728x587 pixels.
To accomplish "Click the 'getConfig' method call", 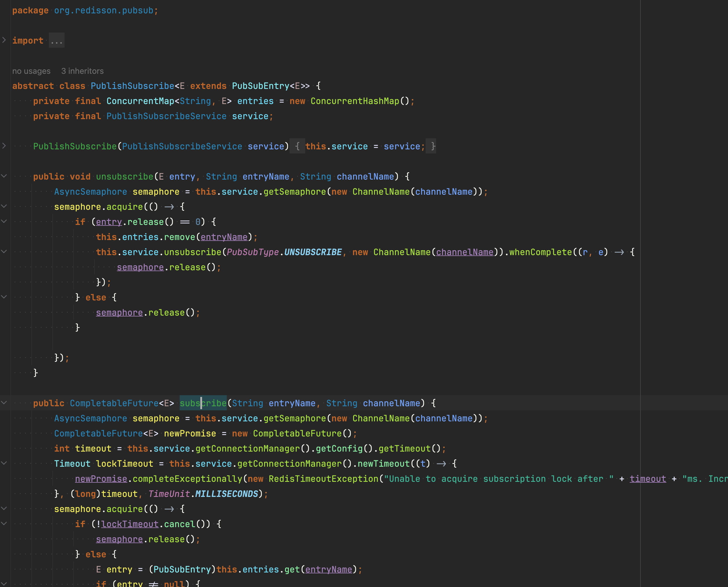I will tap(339, 449).
